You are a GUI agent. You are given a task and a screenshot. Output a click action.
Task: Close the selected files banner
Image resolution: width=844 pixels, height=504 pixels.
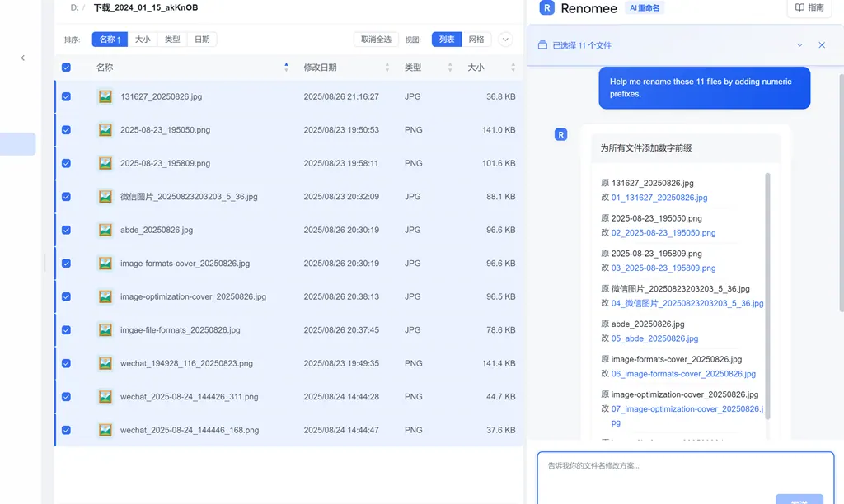click(822, 45)
